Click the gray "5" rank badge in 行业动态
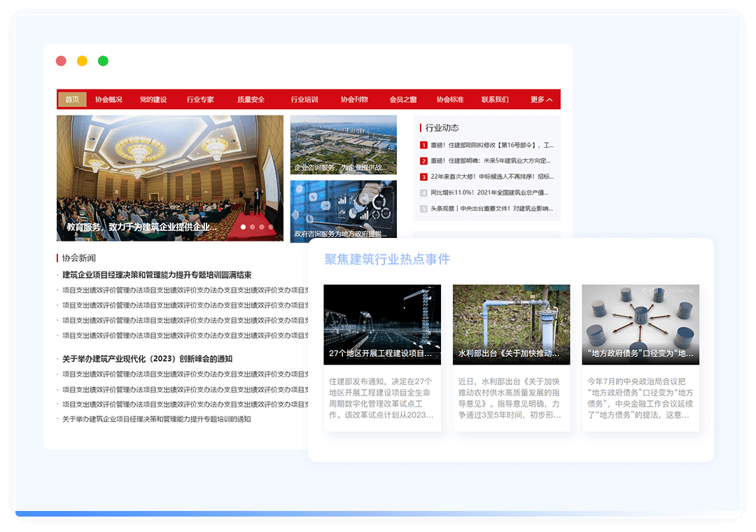Image resolution: width=756 pixels, height=532 pixels. click(423, 209)
